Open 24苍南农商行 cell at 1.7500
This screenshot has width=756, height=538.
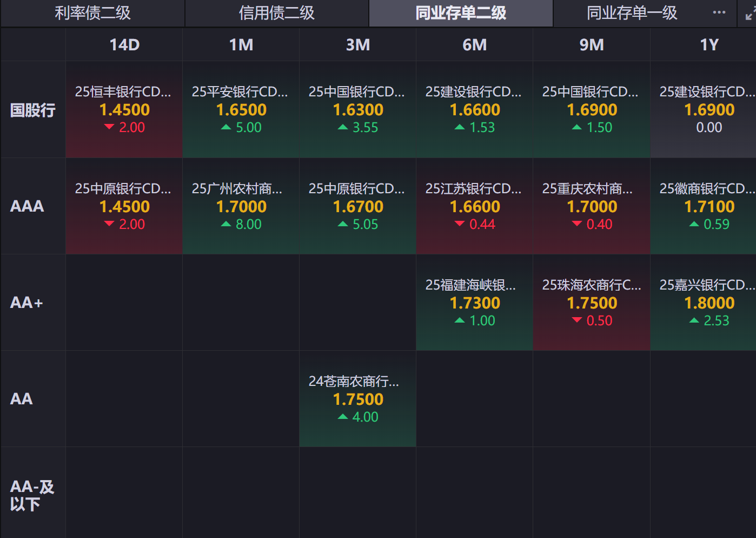[358, 399]
